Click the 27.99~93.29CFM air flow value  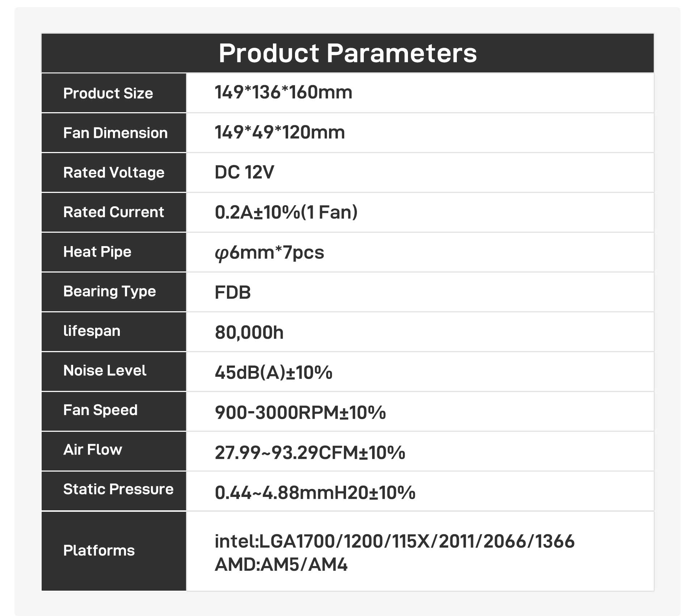point(310,452)
